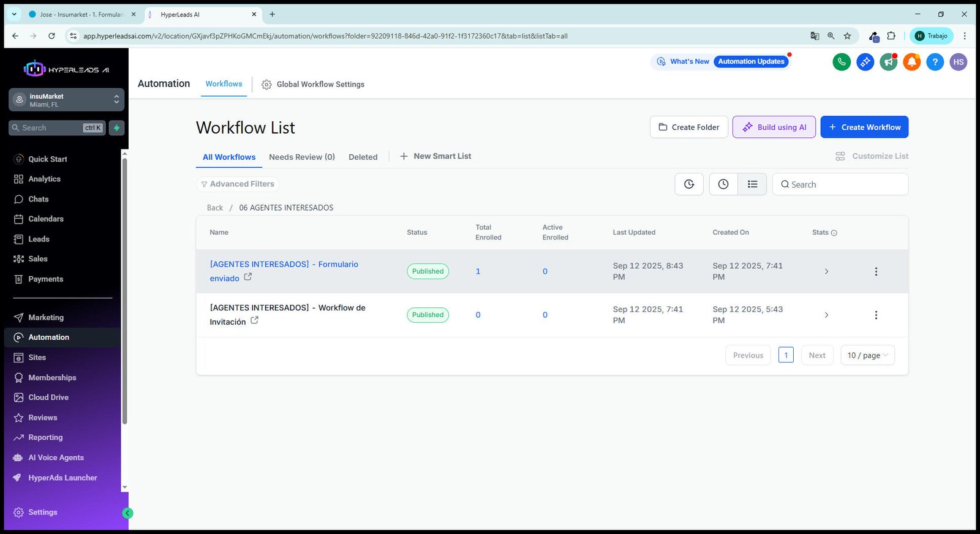Viewport: 980px width, 534px height.
Task: Expand stats chevron for Workflow de Invitación row
Action: pyautogui.click(x=826, y=315)
